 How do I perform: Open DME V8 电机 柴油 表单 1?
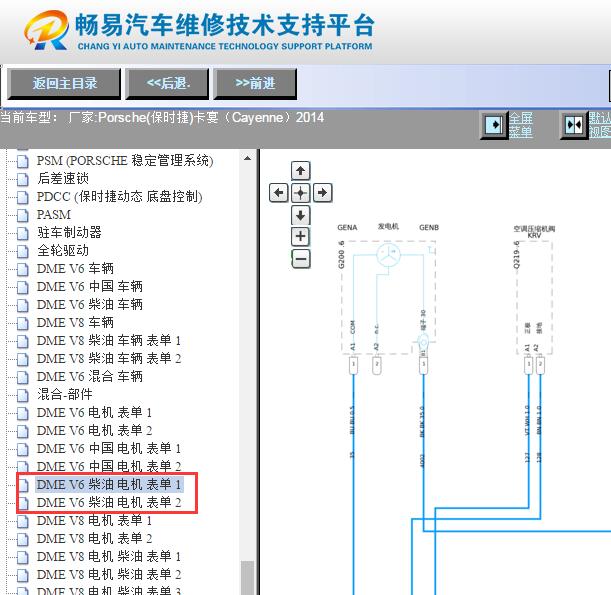tap(109, 556)
